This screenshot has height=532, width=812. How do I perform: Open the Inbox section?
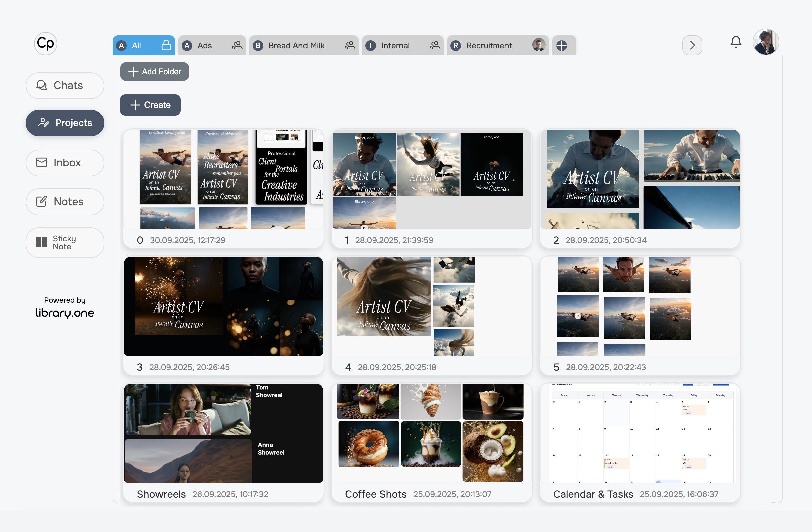point(65,163)
